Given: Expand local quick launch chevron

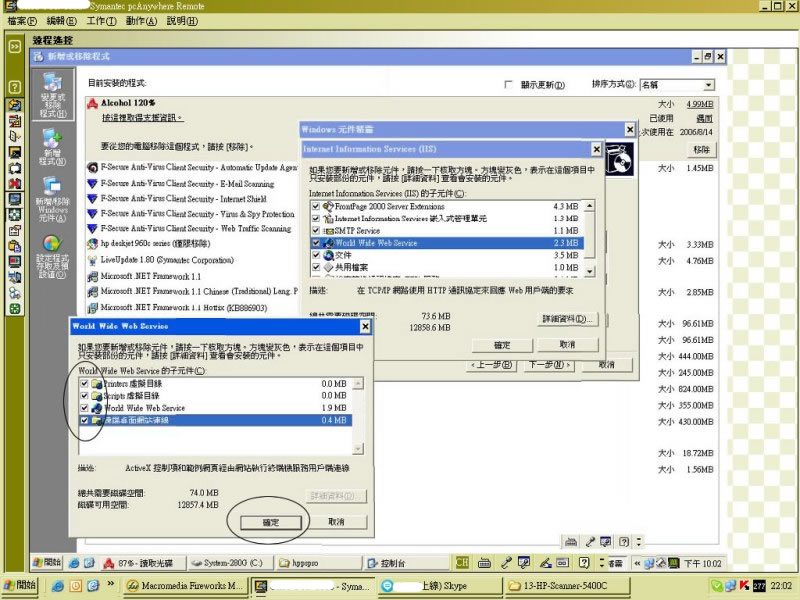Looking at the screenshot, I should click(110, 584).
